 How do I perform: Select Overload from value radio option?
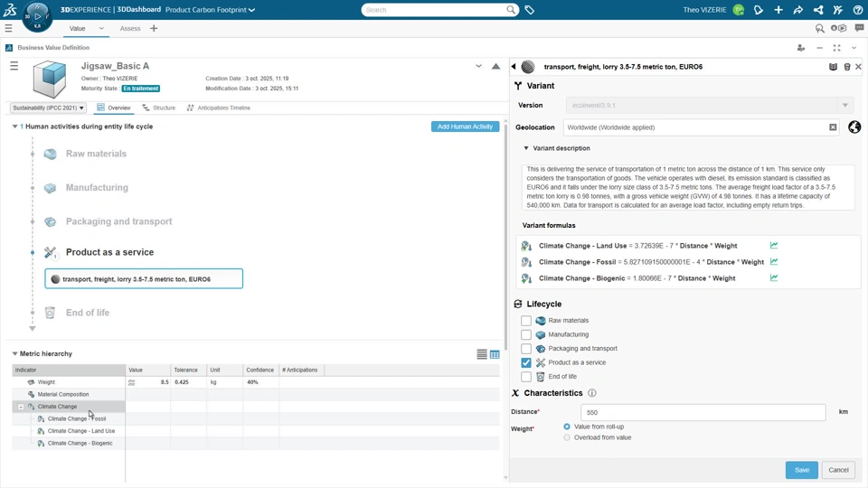pyautogui.click(x=567, y=437)
